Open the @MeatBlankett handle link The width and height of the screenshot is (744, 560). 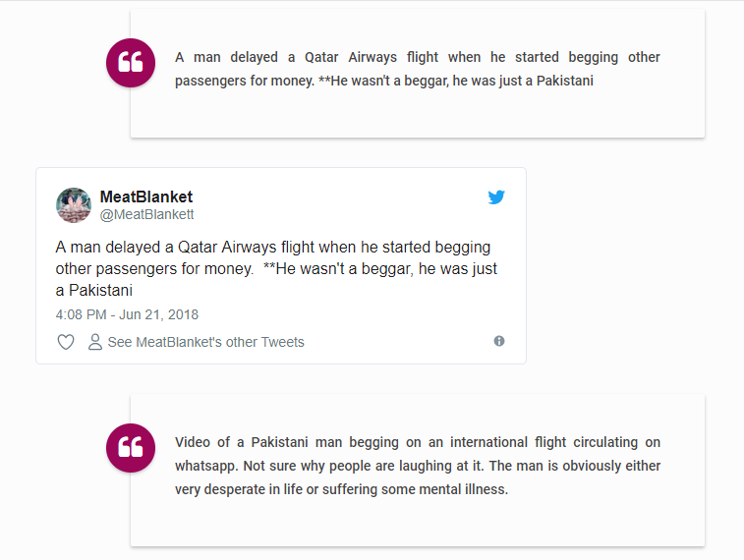pyautogui.click(x=146, y=214)
